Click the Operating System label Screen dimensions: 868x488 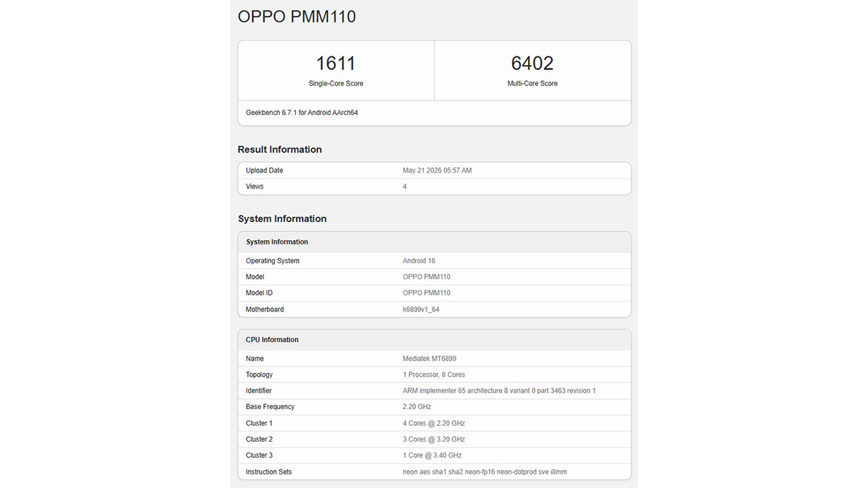pyautogui.click(x=273, y=261)
